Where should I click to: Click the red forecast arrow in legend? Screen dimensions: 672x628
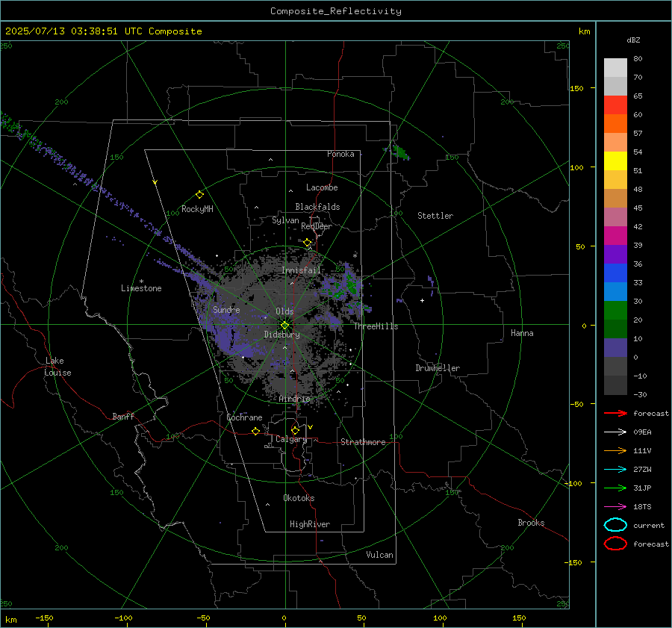click(615, 413)
